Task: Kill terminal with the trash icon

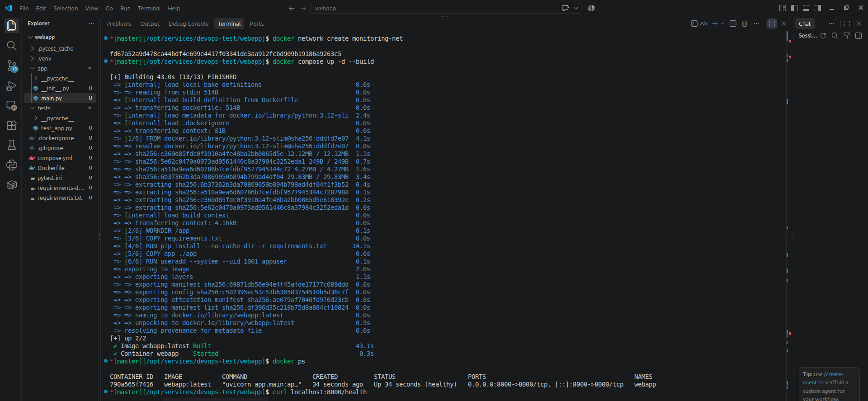Action: click(745, 24)
